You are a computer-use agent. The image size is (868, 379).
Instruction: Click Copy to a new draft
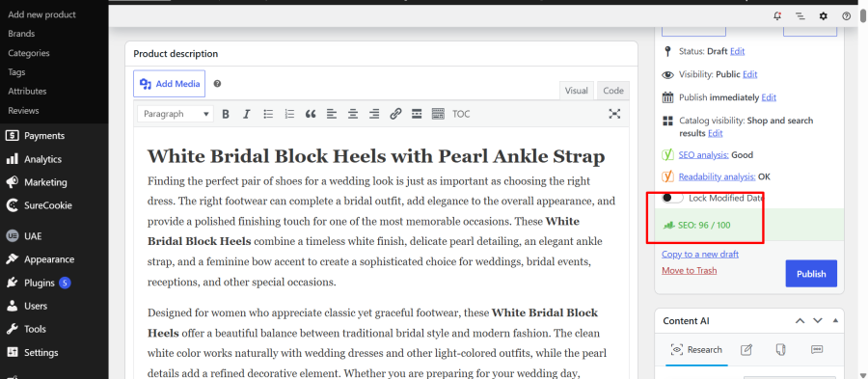(x=700, y=254)
